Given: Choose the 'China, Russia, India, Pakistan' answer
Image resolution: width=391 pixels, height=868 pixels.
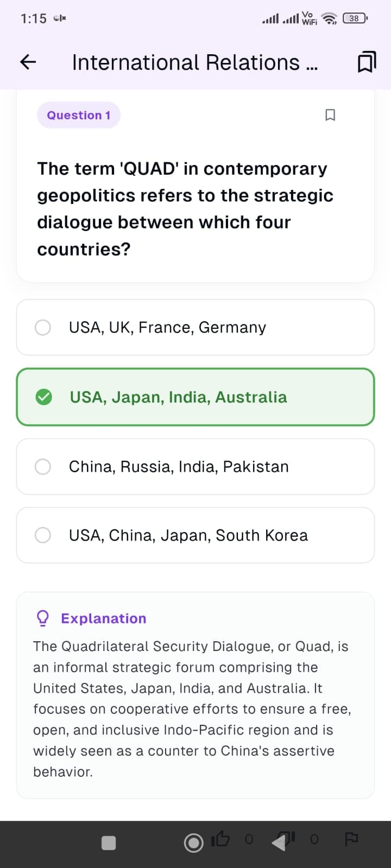Looking at the screenshot, I should [195, 467].
